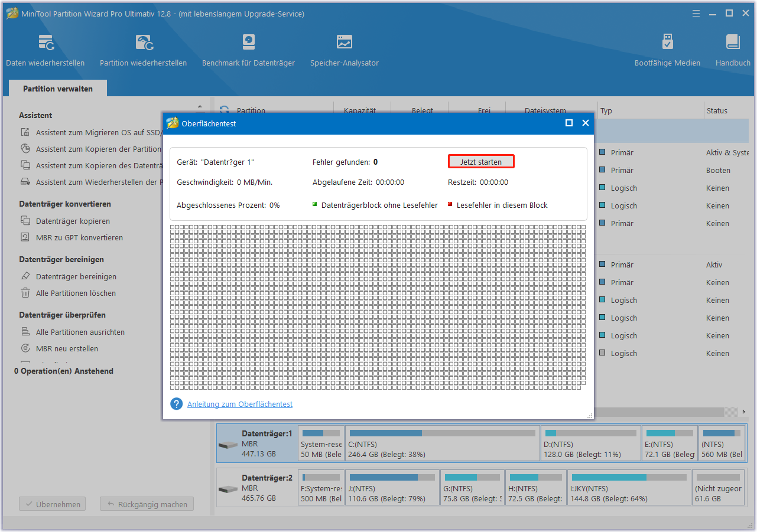Click the Datenträger:1 MBR 447.13 GB label
The width and height of the screenshot is (757, 532).
(267, 443)
